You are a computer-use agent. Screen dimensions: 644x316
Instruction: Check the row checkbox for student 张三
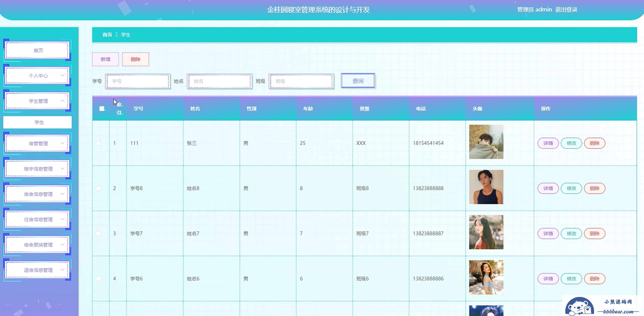[99, 143]
